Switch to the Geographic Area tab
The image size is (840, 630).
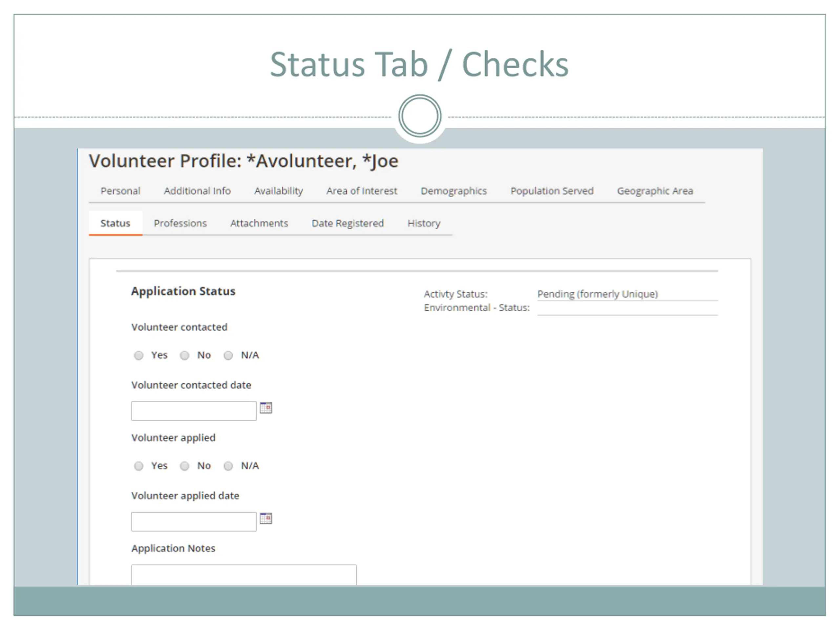655,191
